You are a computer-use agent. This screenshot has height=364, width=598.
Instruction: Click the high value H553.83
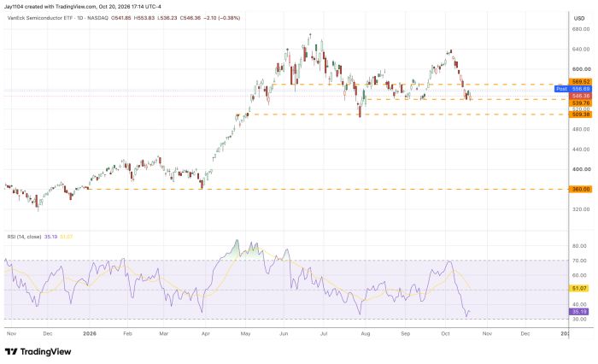coord(144,18)
